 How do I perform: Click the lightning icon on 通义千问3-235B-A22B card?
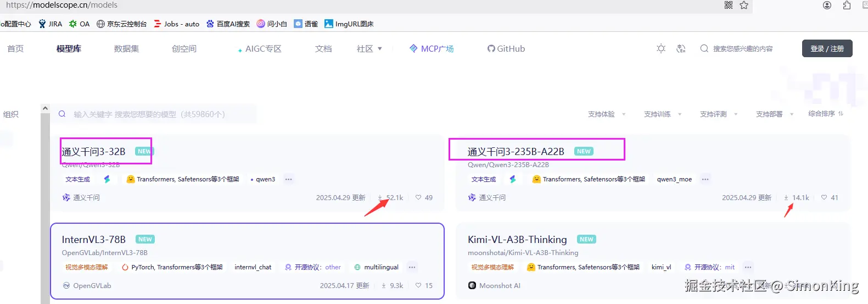(x=513, y=179)
